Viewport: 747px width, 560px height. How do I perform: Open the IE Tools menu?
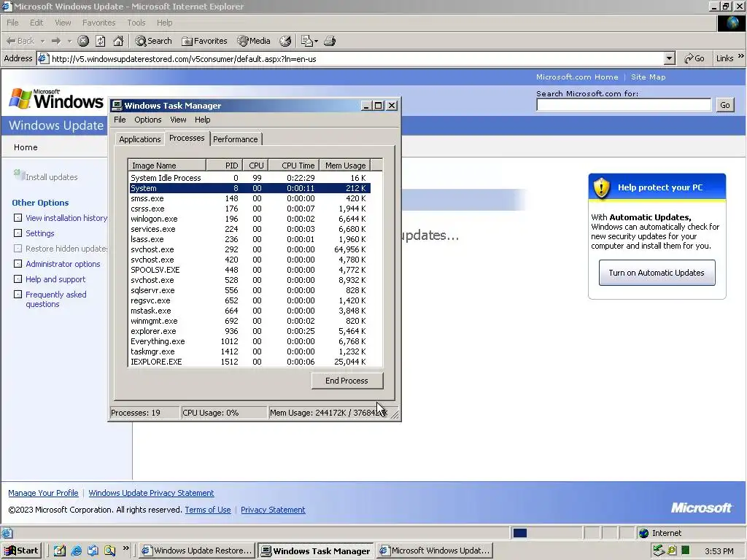(136, 23)
